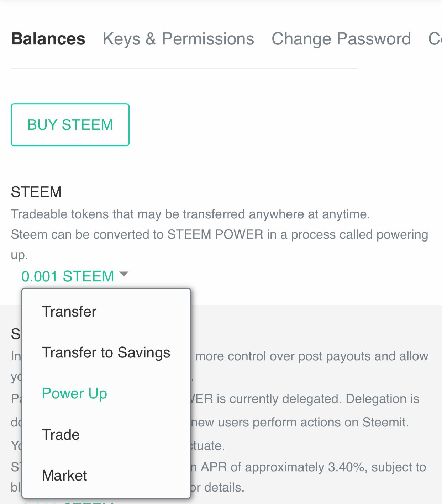Click the 0.001 STEEM balance amount
442x504 pixels.
pyautogui.click(x=68, y=276)
